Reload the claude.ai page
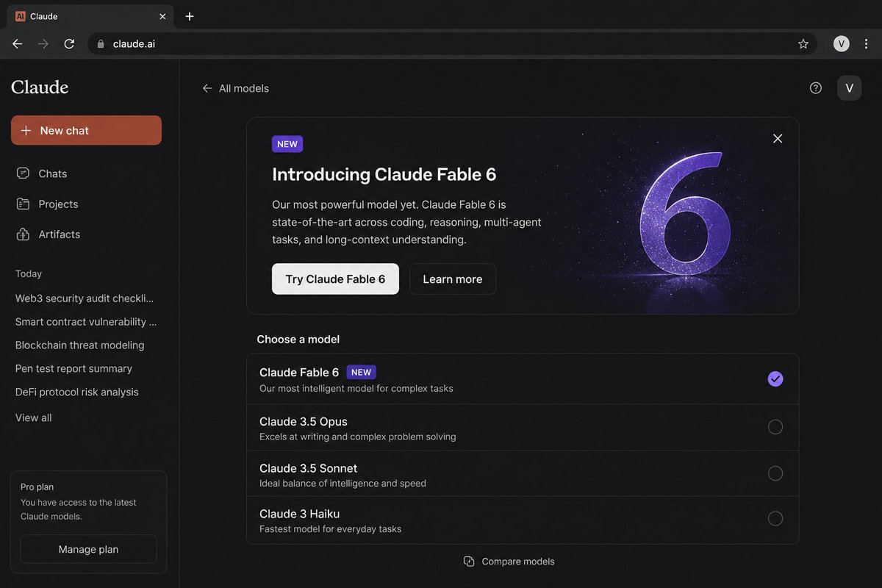Screen dimensions: 882x588 [69, 44]
